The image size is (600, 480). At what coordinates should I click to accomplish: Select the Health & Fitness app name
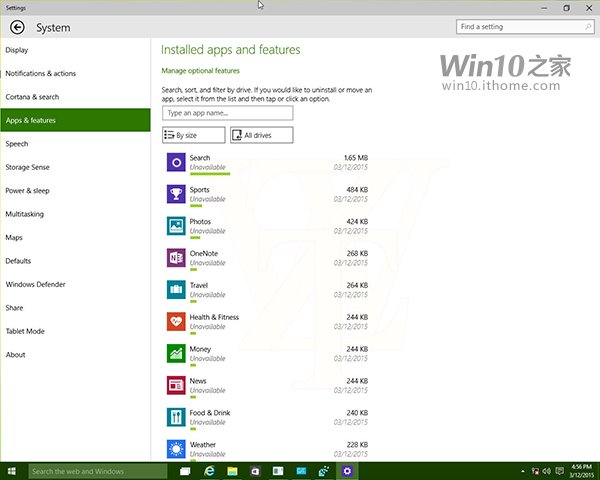214,317
